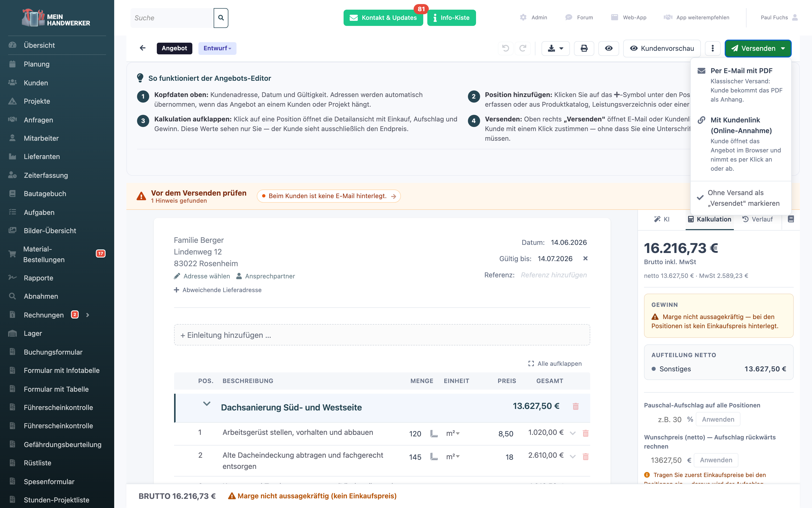Image resolution: width=812 pixels, height=508 pixels.
Task: Open the Web-App link
Action: coord(629,18)
